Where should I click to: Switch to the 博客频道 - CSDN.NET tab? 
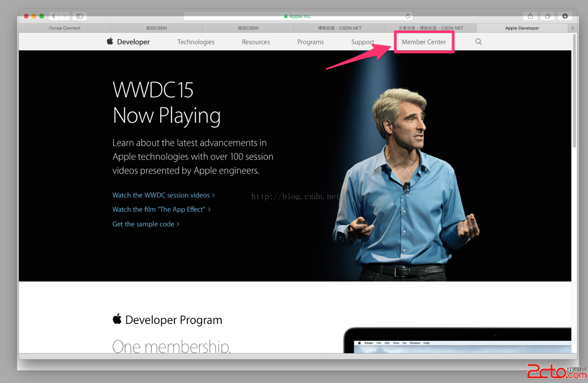pos(339,28)
